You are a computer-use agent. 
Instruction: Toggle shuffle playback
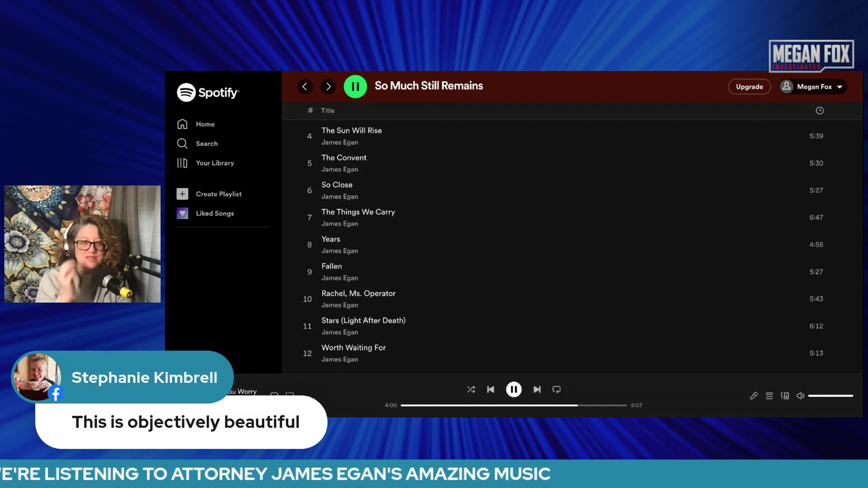(x=471, y=389)
